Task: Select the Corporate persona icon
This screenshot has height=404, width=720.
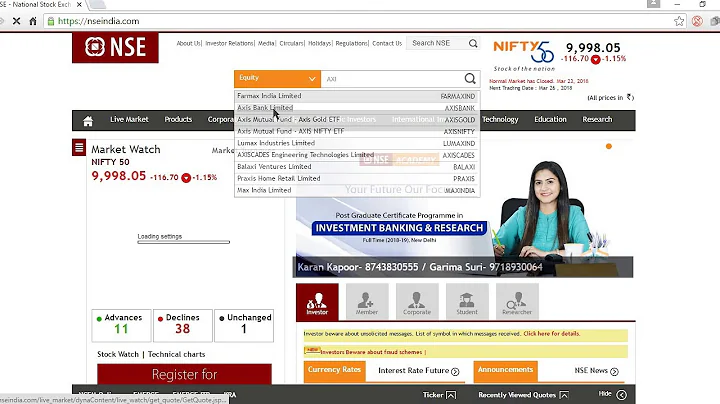Action: [417, 302]
